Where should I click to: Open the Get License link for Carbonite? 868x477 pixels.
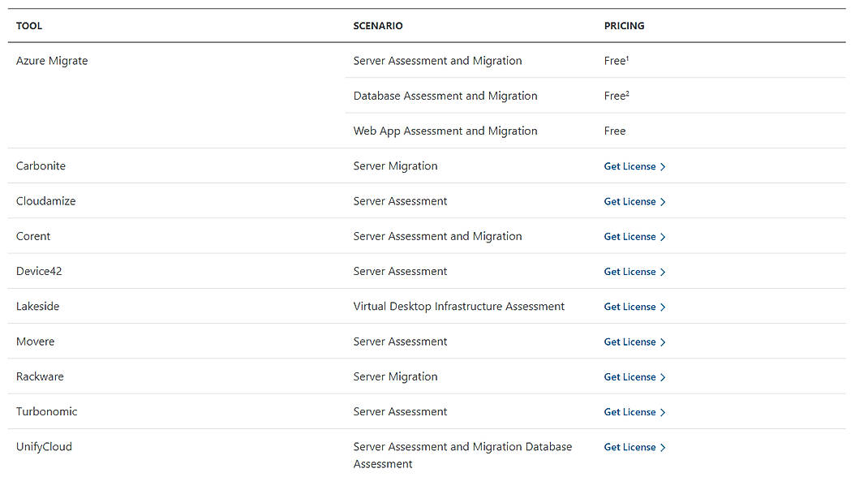[629, 166]
